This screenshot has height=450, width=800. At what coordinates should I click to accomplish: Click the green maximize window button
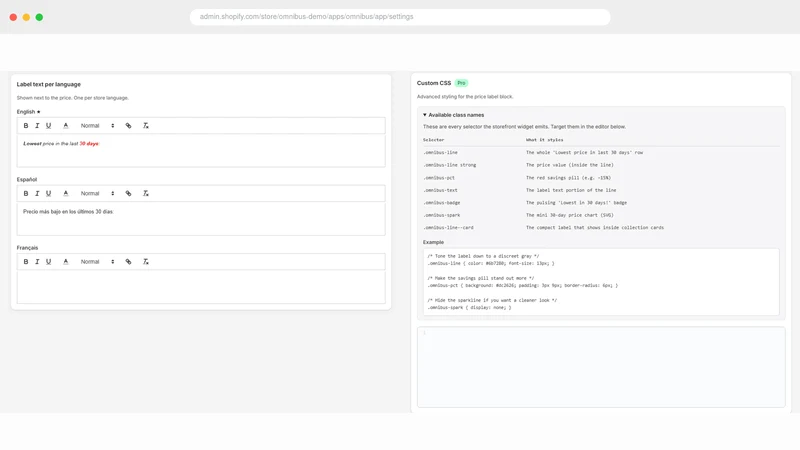point(39,17)
